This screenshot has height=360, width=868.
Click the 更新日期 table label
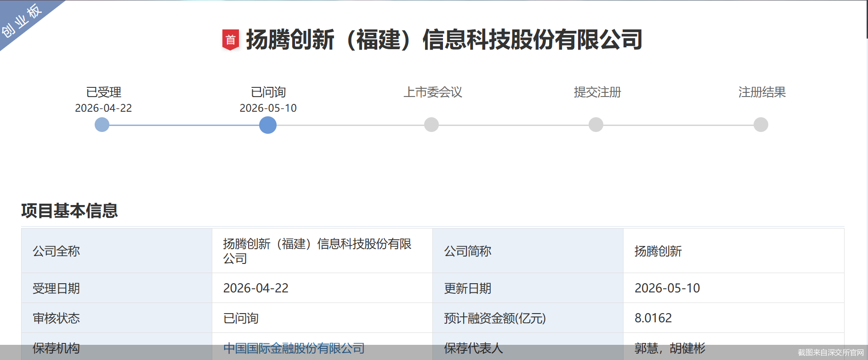[468, 288]
